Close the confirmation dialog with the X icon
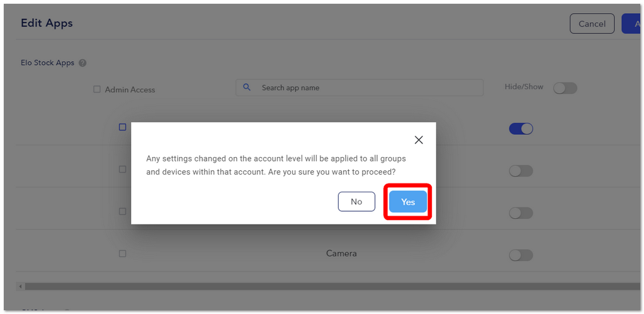 coord(419,140)
